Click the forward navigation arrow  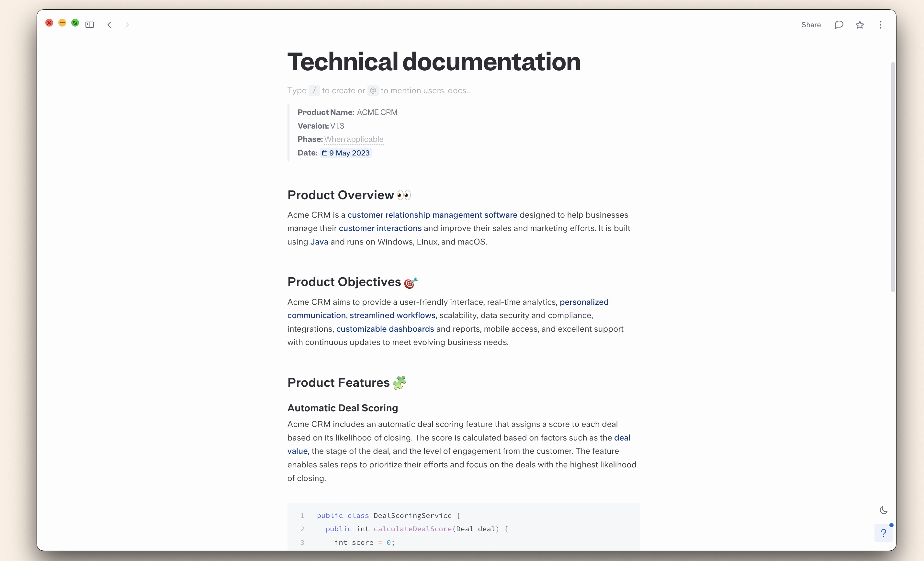click(x=127, y=25)
